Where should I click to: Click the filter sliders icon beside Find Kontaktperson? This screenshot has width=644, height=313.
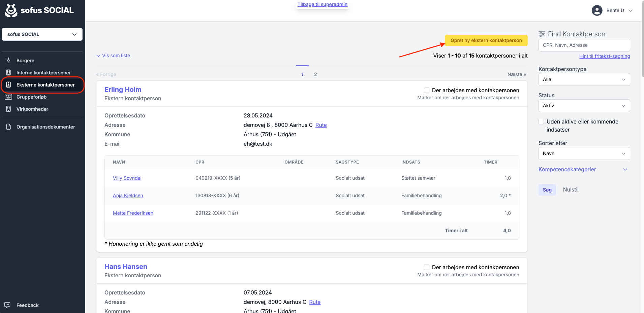[542, 34]
